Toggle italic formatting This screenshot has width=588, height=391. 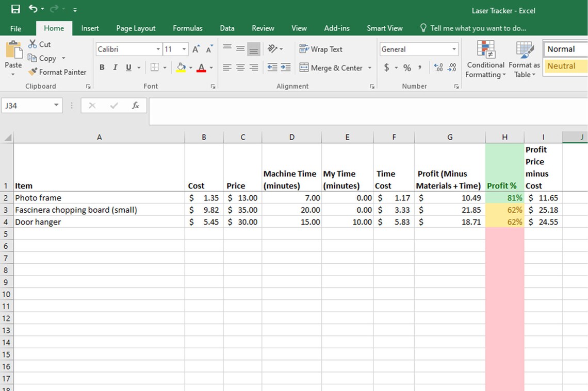[x=115, y=67]
